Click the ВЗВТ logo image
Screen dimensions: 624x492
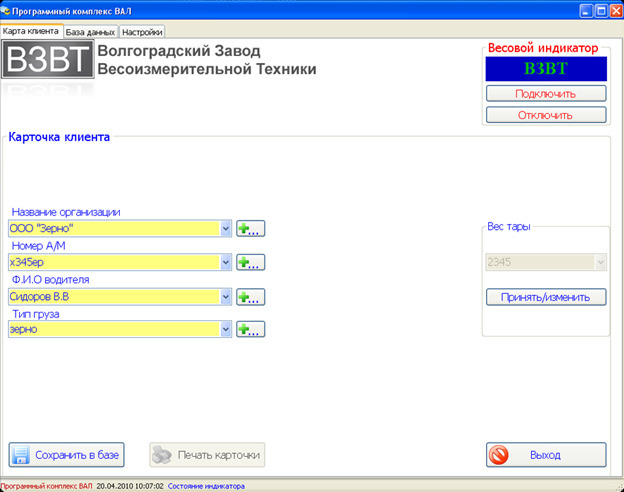[48, 59]
